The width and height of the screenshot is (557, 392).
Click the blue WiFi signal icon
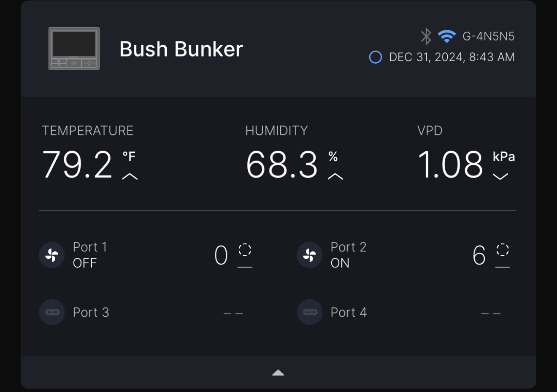pyautogui.click(x=447, y=36)
